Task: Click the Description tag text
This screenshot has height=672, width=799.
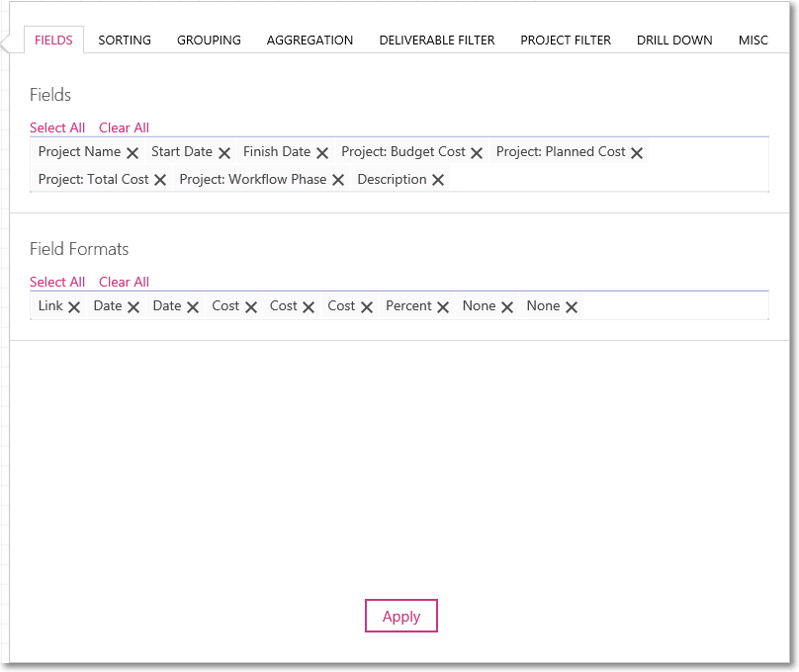Action: tap(392, 179)
